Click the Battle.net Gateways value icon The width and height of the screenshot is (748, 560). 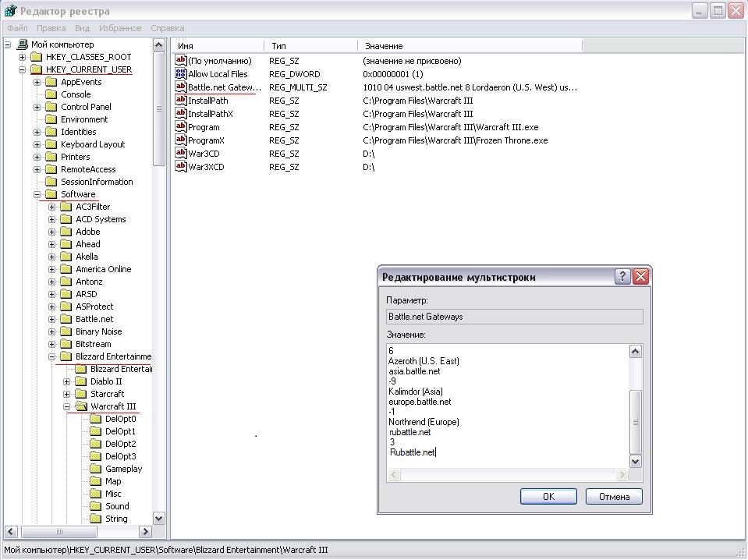(180, 87)
